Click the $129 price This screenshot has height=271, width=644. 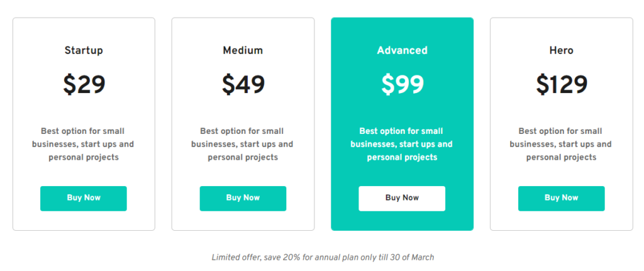(x=562, y=85)
